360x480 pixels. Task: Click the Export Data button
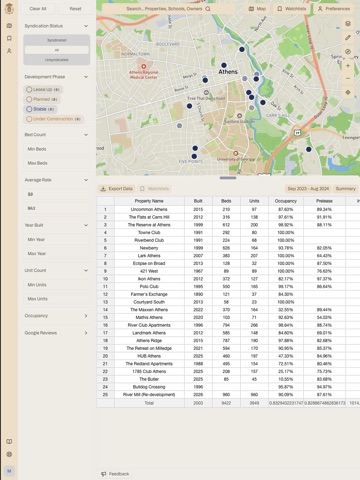pyautogui.click(x=117, y=189)
